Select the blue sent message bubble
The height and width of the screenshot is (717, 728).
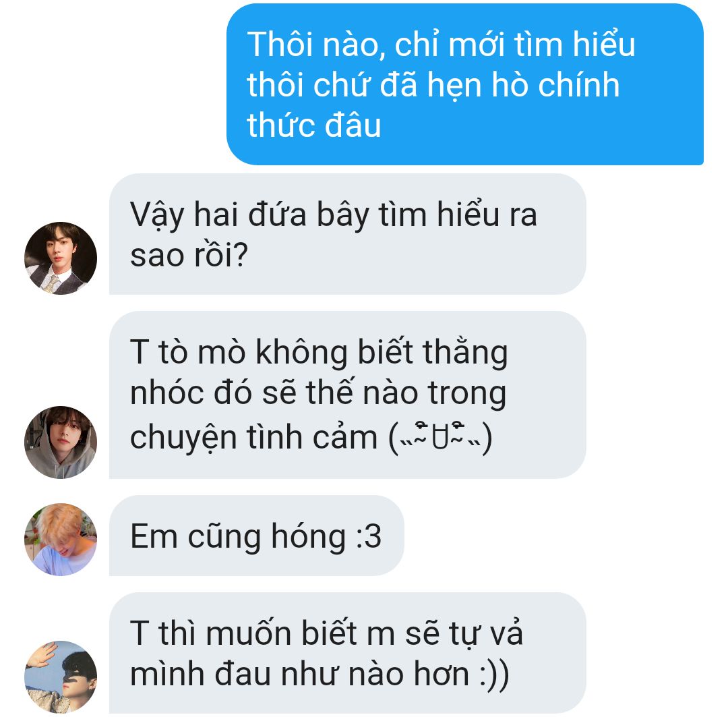click(x=464, y=84)
